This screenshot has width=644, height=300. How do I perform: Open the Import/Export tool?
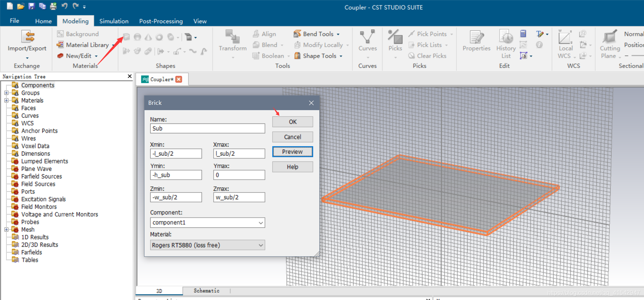[x=27, y=44]
